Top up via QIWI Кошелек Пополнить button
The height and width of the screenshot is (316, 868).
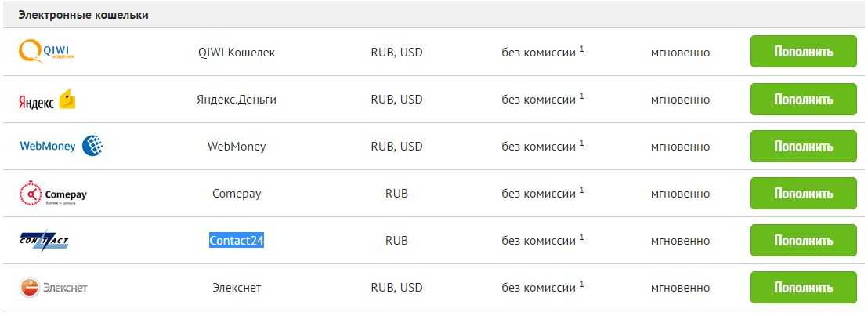click(x=803, y=52)
